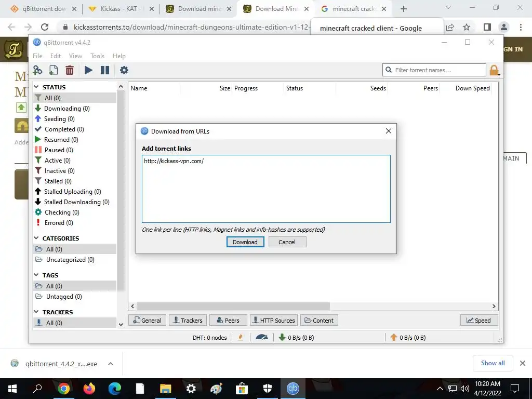Select the Checking (0) status filter

62,212
